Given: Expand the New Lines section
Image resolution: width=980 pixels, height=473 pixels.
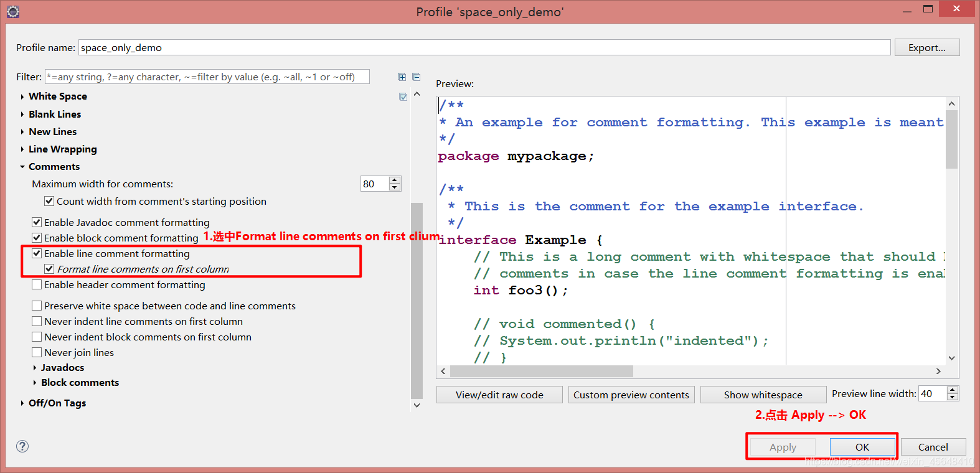Looking at the screenshot, I should 22,132.
